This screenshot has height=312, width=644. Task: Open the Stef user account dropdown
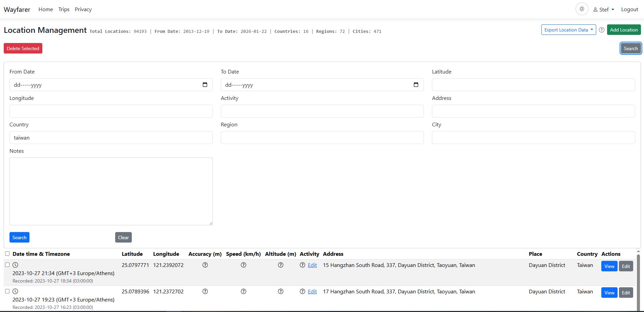(x=604, y=9)
